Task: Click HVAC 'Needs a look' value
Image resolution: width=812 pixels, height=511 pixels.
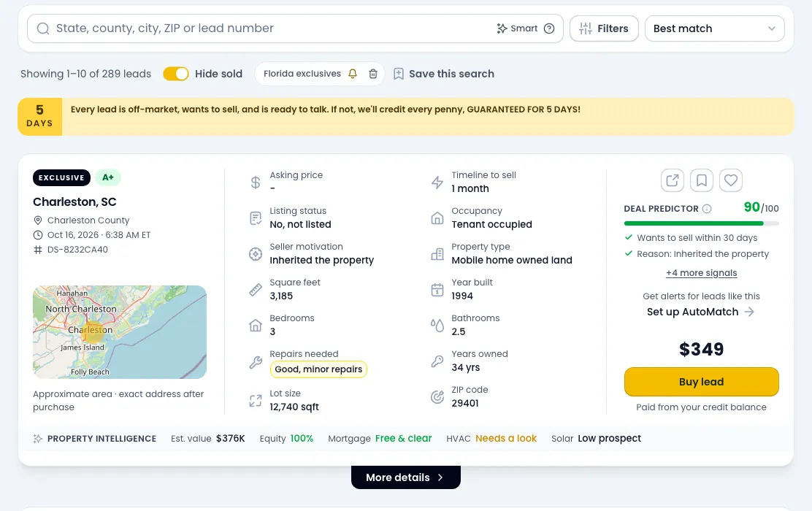Action: click(506, 439)
